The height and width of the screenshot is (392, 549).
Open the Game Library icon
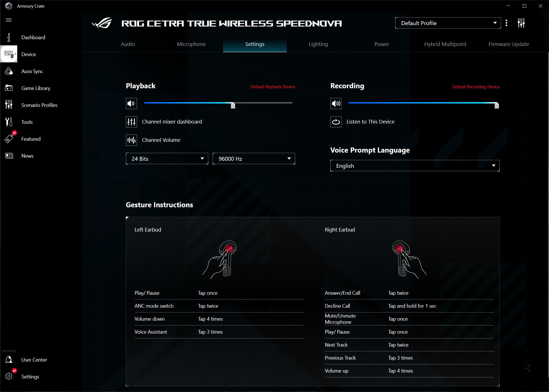(9, 88)
